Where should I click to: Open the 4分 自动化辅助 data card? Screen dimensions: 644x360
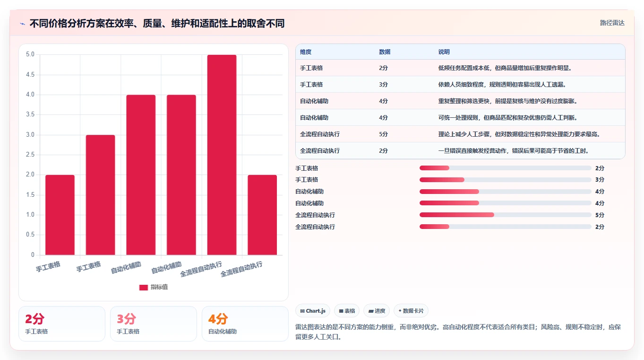pyautogui.click(x=245, y=324)
